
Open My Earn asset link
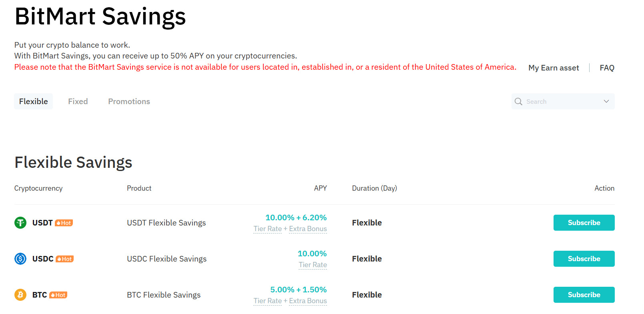pyautogui.click(x=554, y=68)
